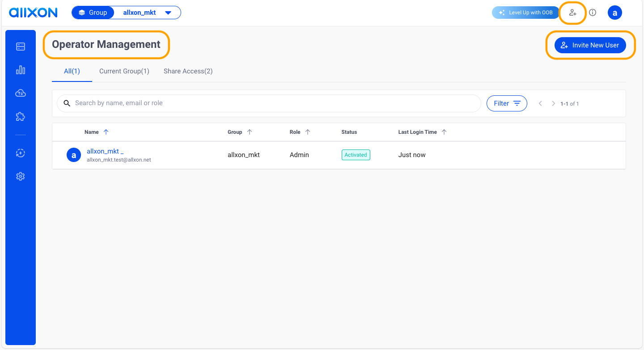The width and height of the screenshot is (644, 350).
Task: Open the bar chart dashboard icon
Action: [21, 70]
